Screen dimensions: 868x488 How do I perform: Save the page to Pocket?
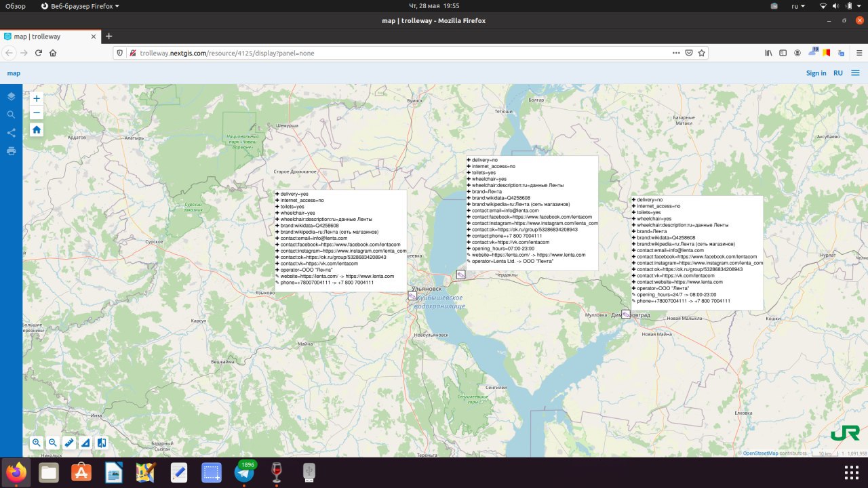689,53
